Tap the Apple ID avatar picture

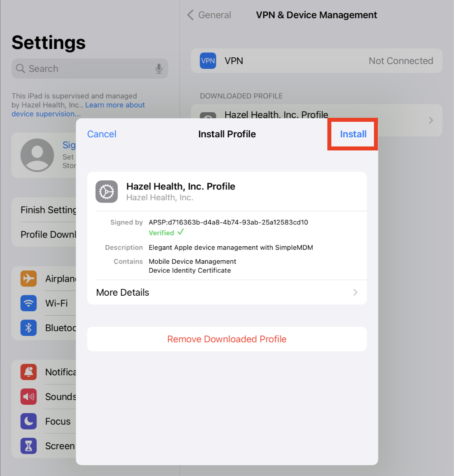(37, 155)
